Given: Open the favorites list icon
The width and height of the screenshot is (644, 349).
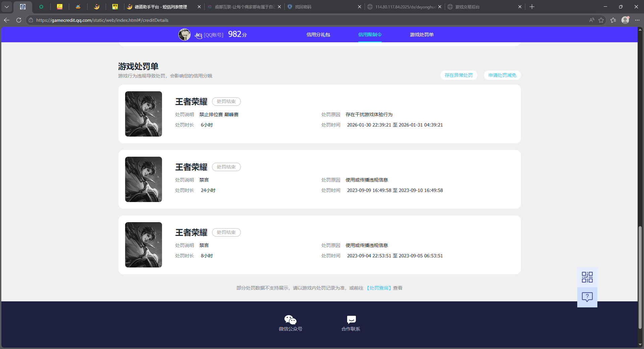Looking at the screenshot, I should [x=613, y=20].
